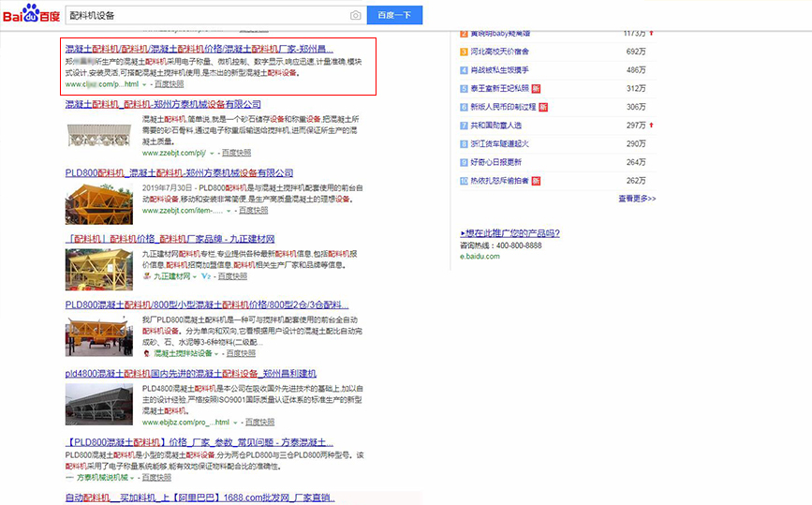Open trending topic 热依扎怼斥偷拍者
812x505 pixels.
coord(499,181)
